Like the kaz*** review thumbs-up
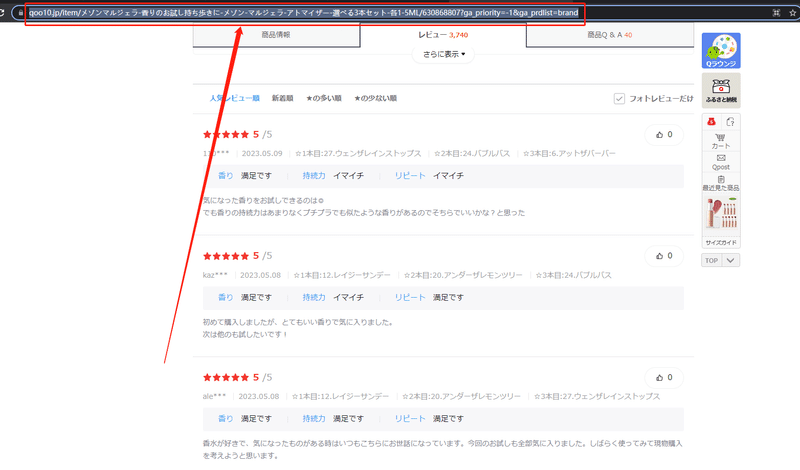Image resolution: width=800 pixels, height=470 pixels. point(664,256)
